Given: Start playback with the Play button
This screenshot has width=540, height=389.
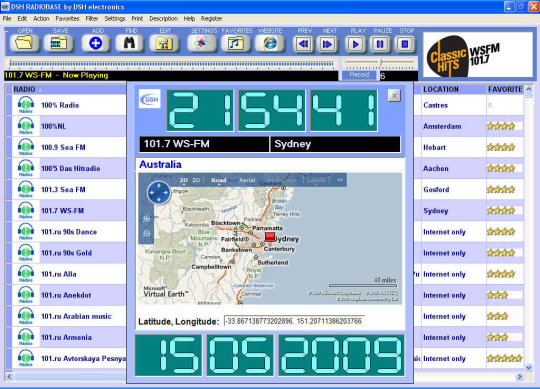Looking at the screenshot, I should [356, 44].
